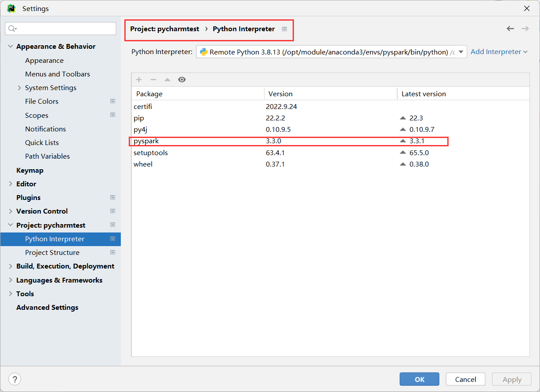Expand Build, Execution, Deployment section
Screen dimensions: 540x392
pos(11,266)
